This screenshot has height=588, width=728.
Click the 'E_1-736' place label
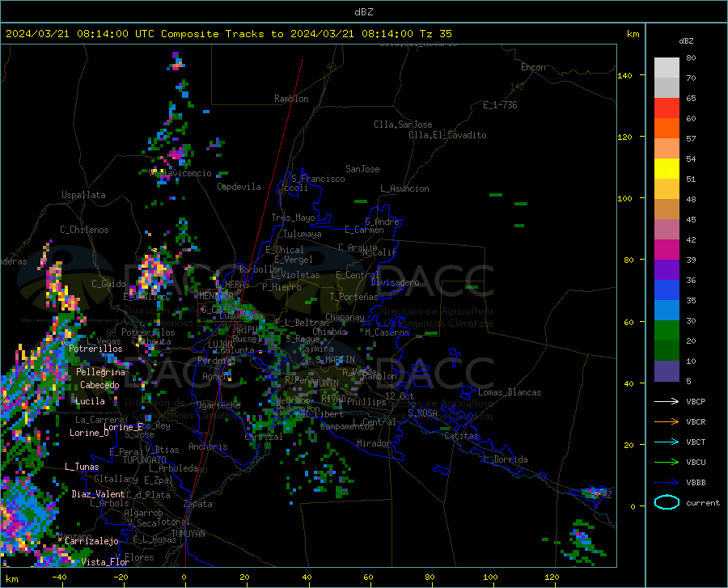pyautogui.click(x=500, y=105)
